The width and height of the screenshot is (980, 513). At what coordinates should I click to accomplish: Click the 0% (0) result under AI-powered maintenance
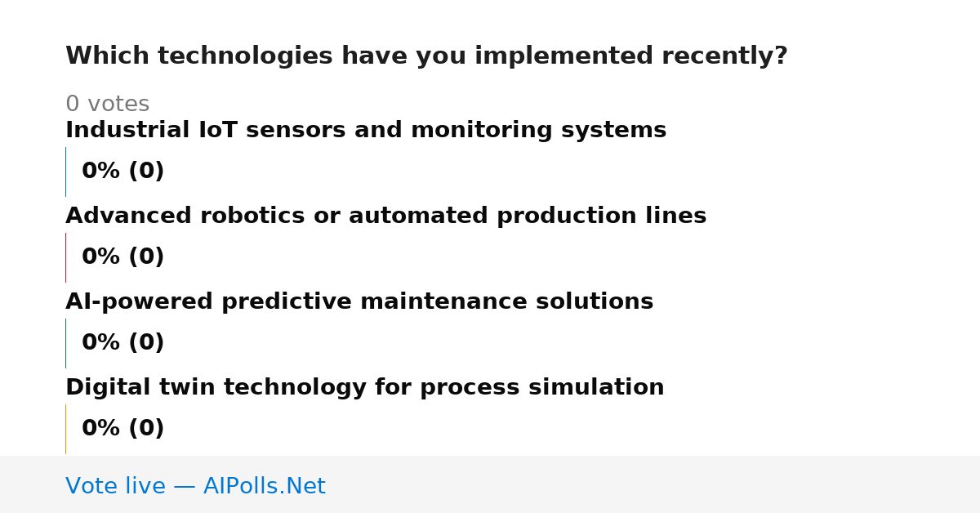coord(123,343)
